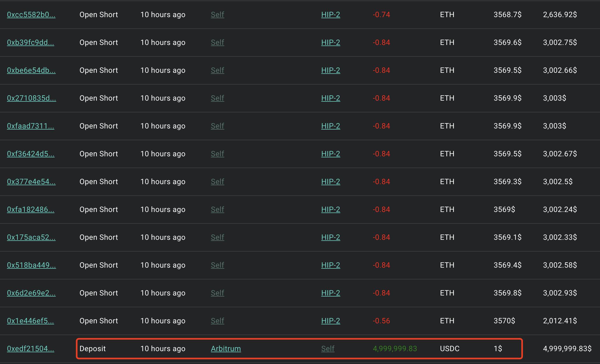
Task: Open transaction hash 0xf36424d5...
Action: (x=31, y=154)
